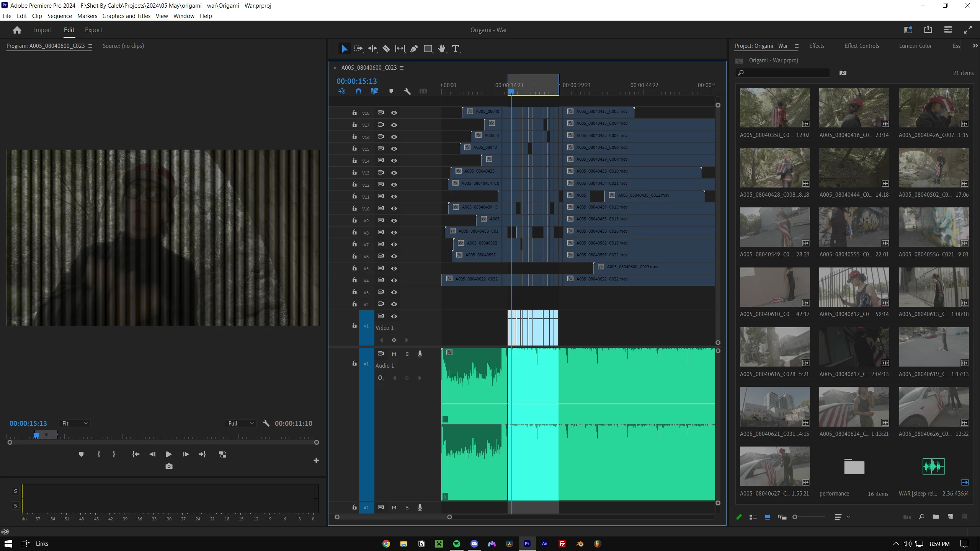Open the Full playback resolution dropdown
The image size is (980, 551).
pyautogui.click(x=241, y=423)
